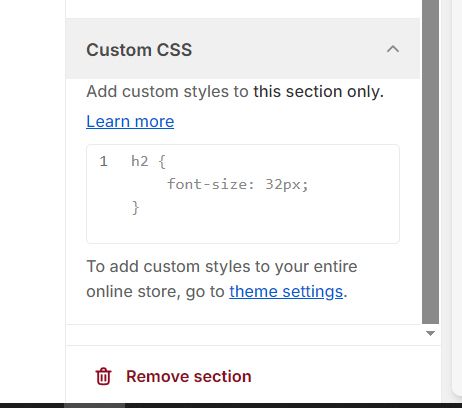Open the Learn more link
This screenshot has height=408, width=462.
130,121
